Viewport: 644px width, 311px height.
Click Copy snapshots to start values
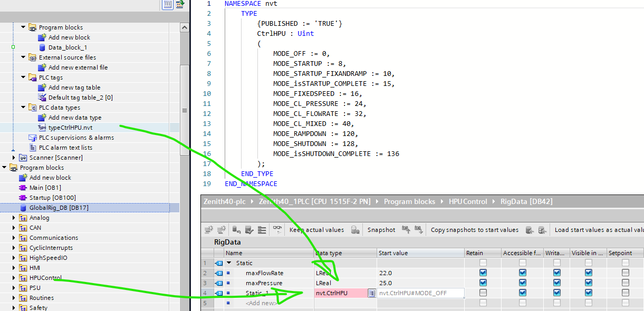(x=474, y=230)
